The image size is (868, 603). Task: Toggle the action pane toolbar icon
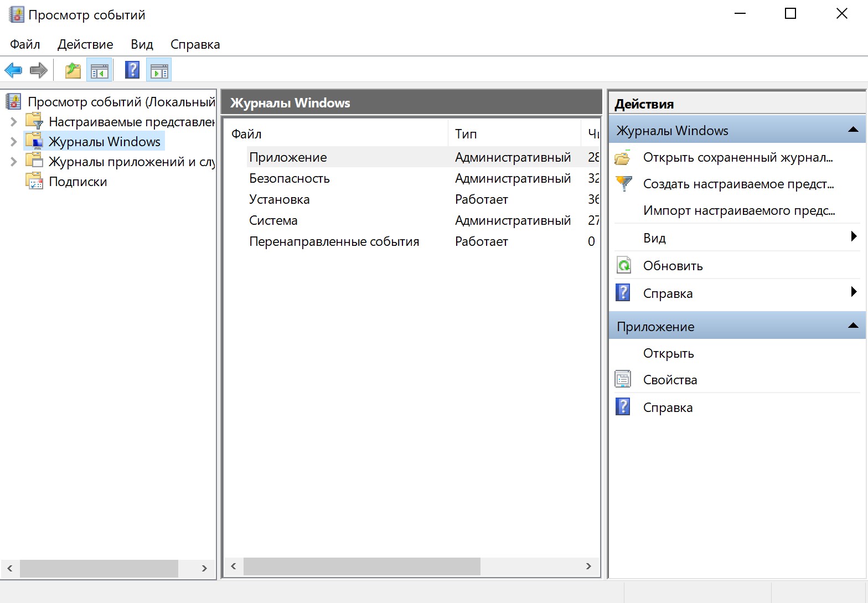[x=159, y=70]
